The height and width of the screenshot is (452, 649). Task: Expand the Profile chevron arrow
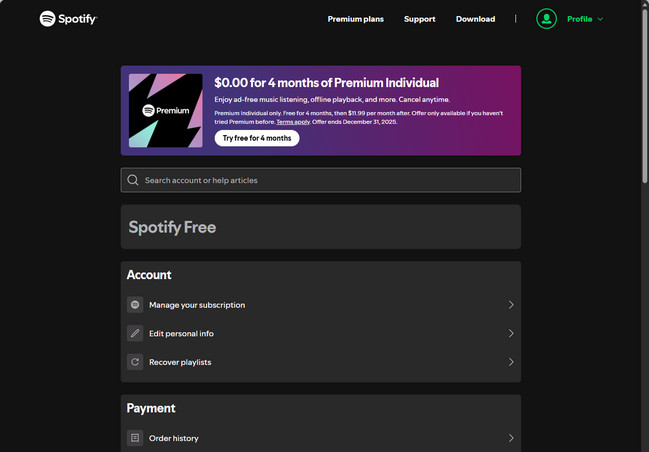(600, 19)
